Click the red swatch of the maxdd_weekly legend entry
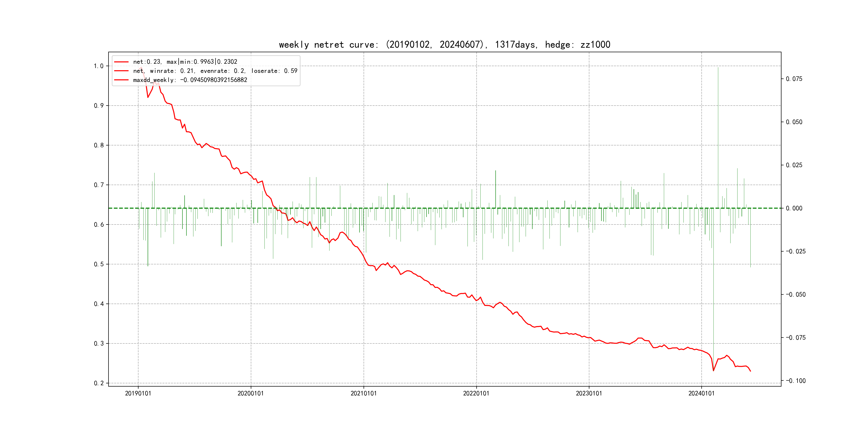This screenshot has width=868, height=434. click(121, 80)
